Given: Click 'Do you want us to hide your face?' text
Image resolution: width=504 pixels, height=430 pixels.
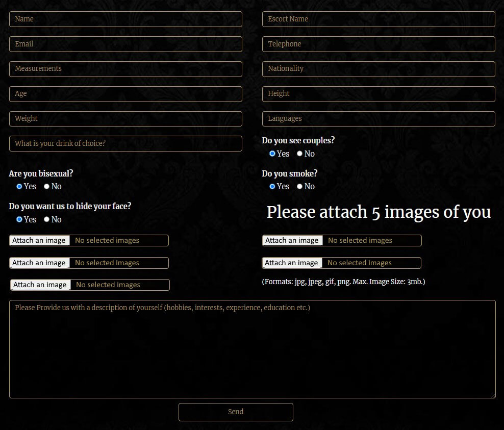Looking at the screenshot, I should [70, 206].
